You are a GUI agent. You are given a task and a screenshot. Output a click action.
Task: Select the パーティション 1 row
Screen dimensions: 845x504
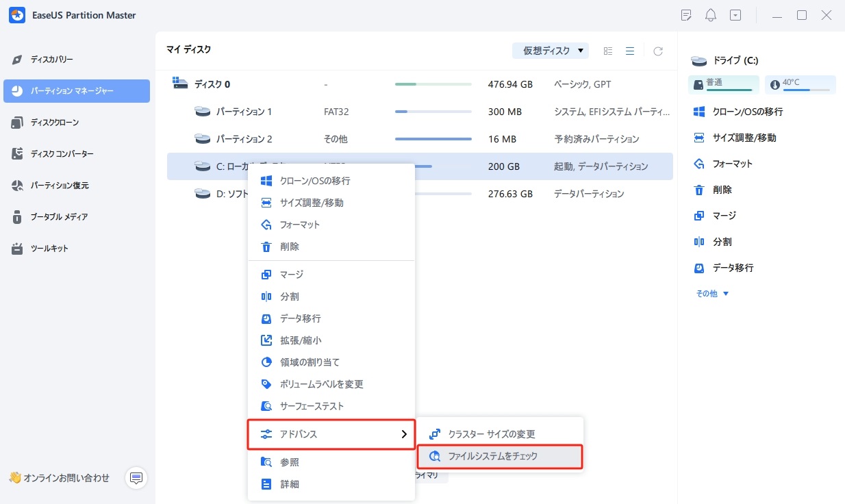point(420,112)
